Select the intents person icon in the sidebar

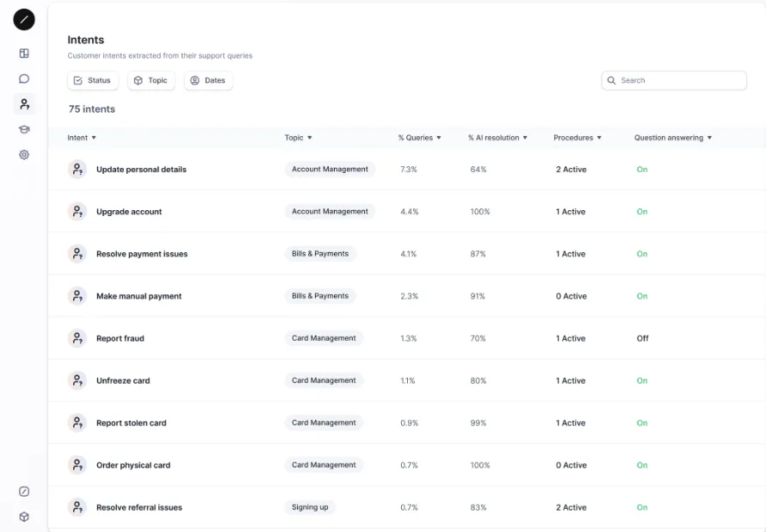point(24,104)
